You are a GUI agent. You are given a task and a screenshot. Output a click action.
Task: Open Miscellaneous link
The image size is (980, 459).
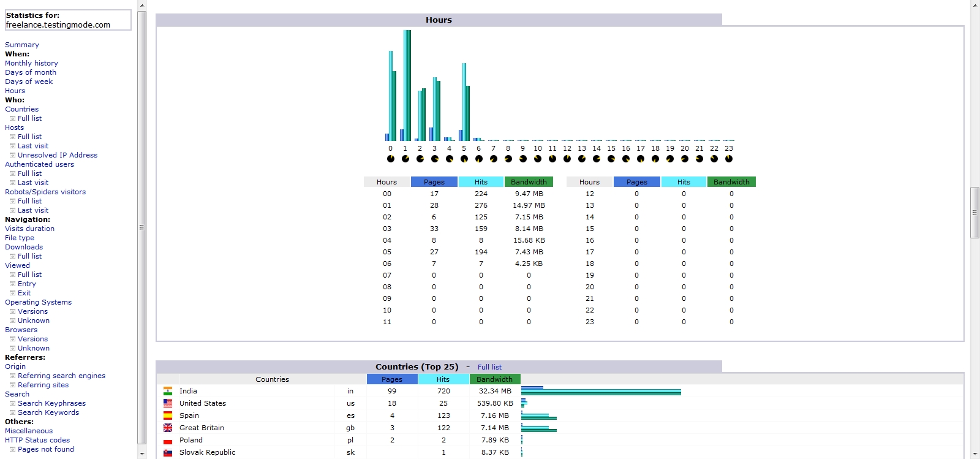pyautogui.click(x=29, y=431)
